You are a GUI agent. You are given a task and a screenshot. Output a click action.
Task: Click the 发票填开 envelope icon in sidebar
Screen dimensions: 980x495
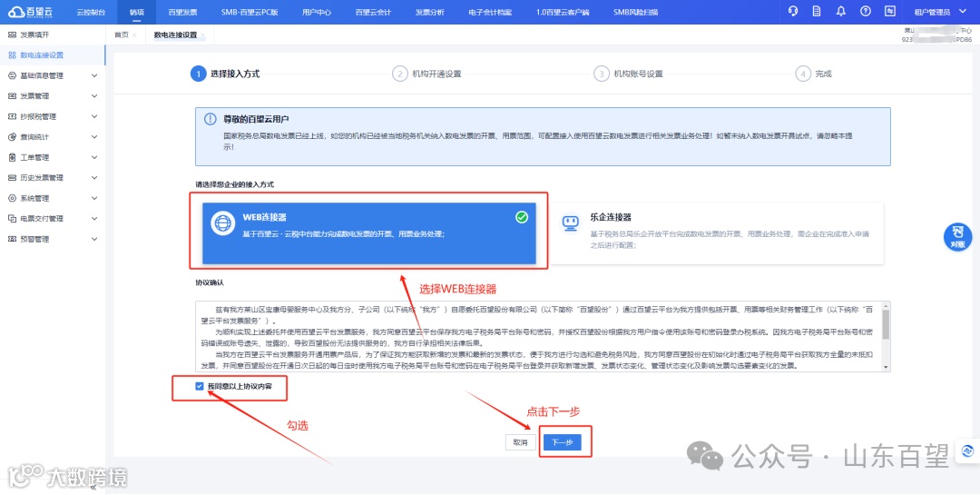click(13, 35)
